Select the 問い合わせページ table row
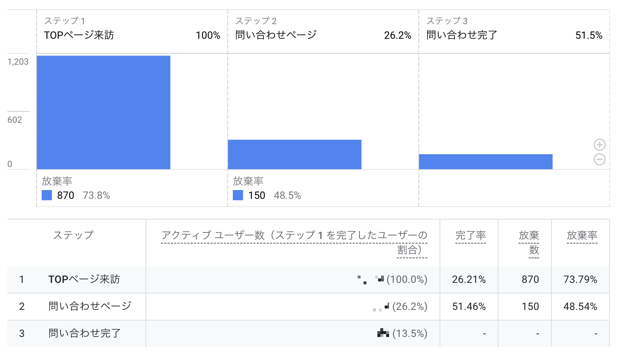Viewport: 618px width, 364px height. tap(90, 306)
